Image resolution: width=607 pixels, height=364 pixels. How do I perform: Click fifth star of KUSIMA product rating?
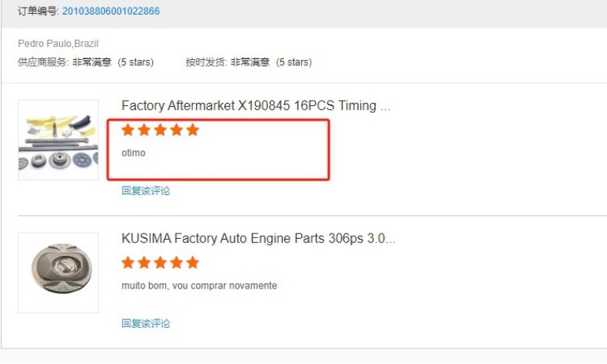[x=192, y=263]
